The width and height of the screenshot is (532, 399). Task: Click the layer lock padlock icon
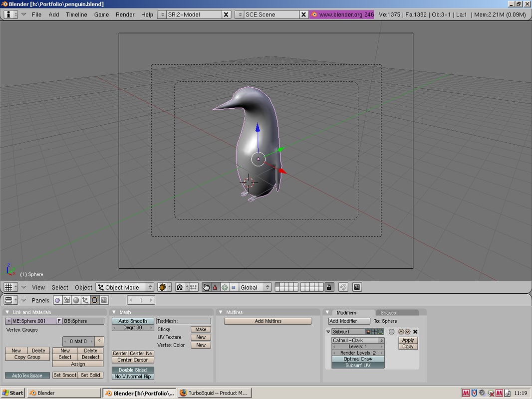(329, 287)
